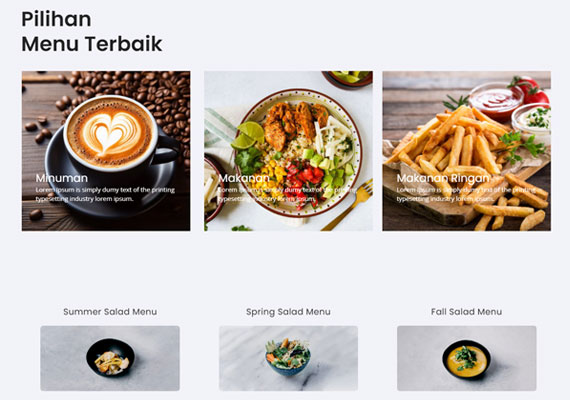Click the ketchup bowl in fries photo
Screen dimensions: 570x400
[x=495, y=101]
